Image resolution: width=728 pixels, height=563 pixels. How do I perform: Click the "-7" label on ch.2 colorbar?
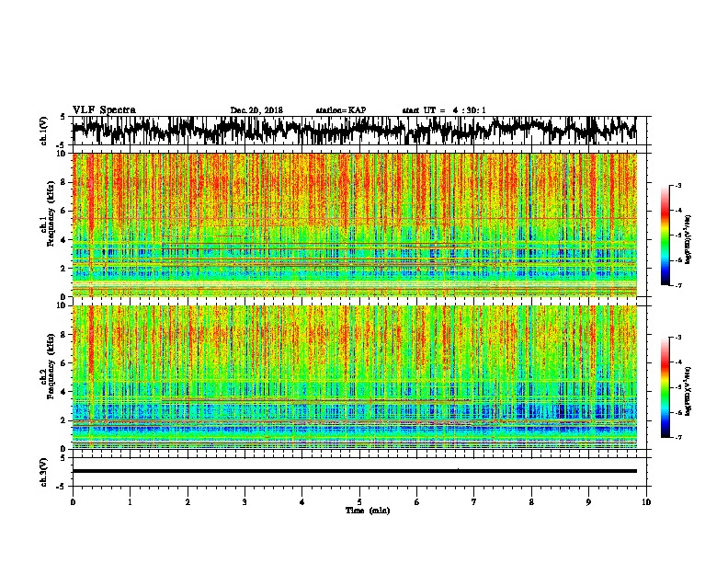(678, 437)
